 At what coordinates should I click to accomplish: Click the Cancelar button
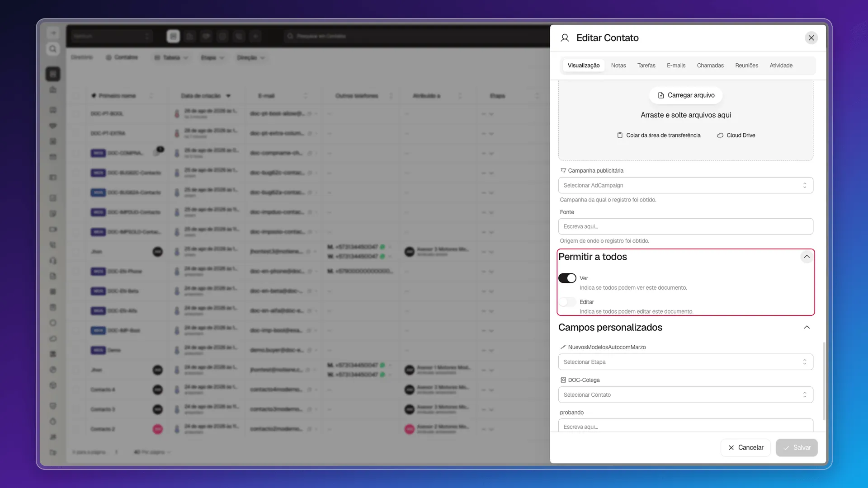coord(745,448)
